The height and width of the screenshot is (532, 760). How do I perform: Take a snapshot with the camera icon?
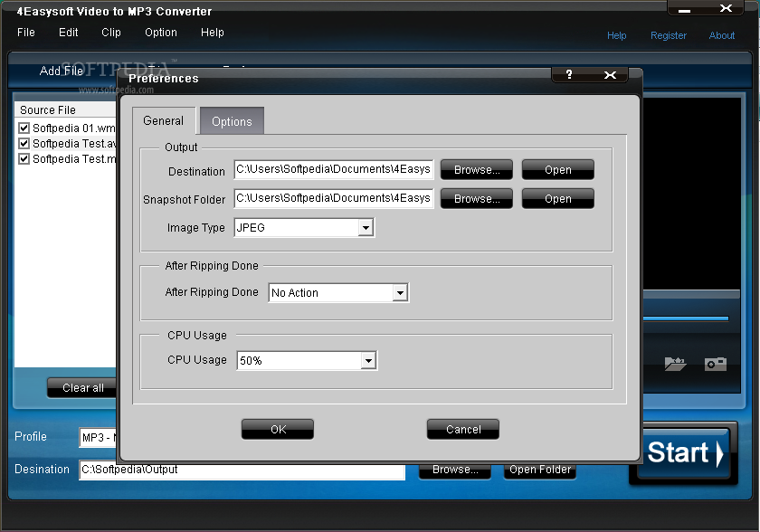tap(716, 364)
